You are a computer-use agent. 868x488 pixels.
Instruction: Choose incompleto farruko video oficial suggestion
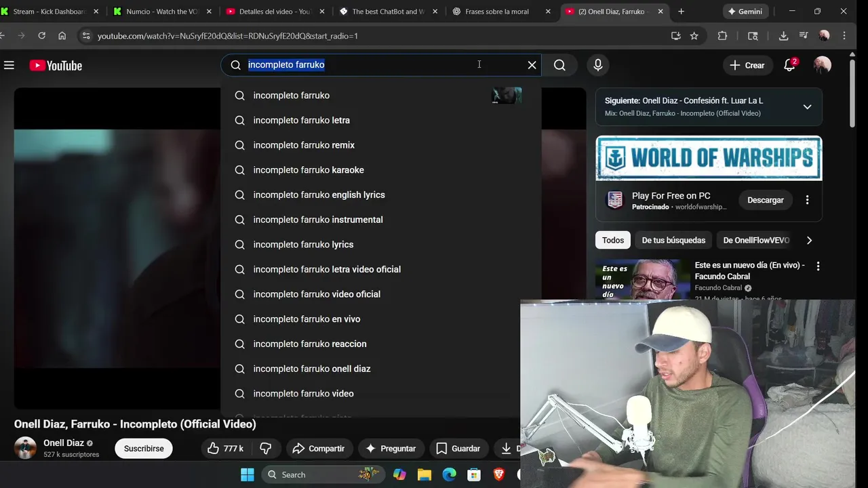[x=381, y=294]
